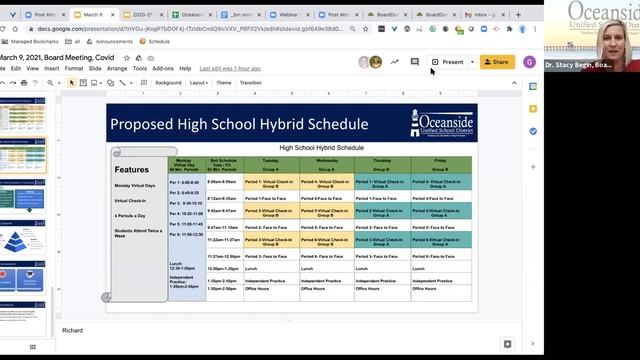Select the line tool
This screenshot has width=640, height=360.
(122, 83)
